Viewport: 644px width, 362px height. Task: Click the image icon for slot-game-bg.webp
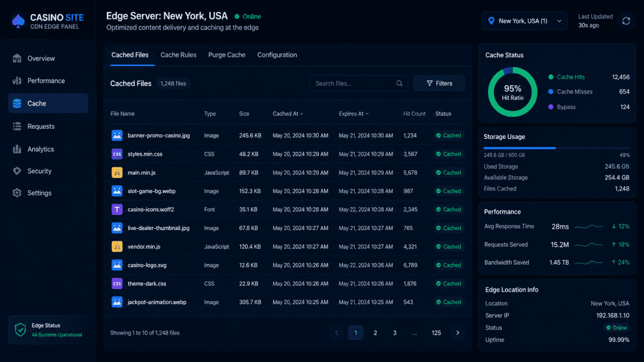[x=117, y=191]
